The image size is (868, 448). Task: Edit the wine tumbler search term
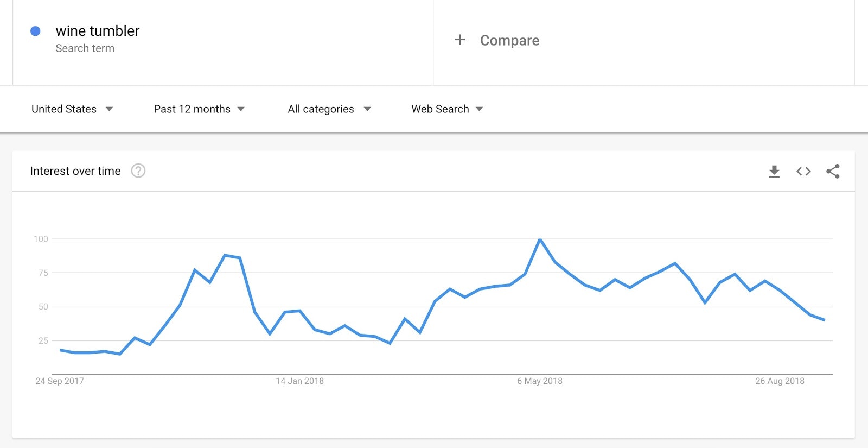[98, 31]
